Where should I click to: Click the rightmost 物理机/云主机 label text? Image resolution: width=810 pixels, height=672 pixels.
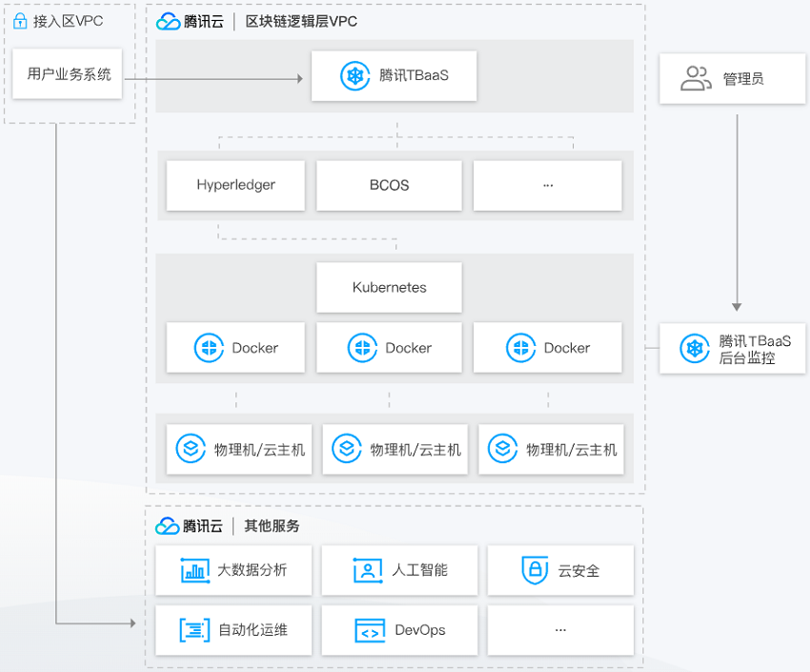572,450
